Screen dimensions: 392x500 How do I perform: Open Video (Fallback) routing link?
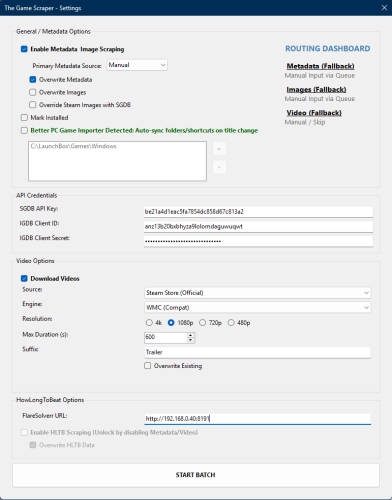pos(314,113)
